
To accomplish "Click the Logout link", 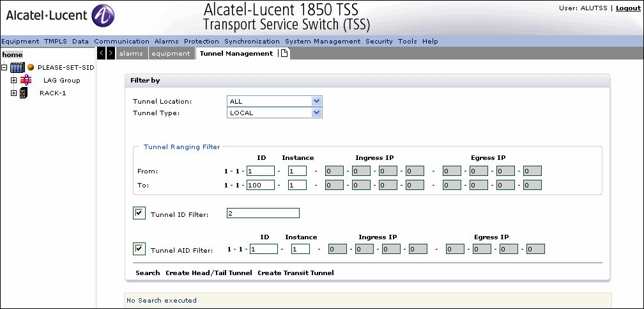I will tap(628, 8).
